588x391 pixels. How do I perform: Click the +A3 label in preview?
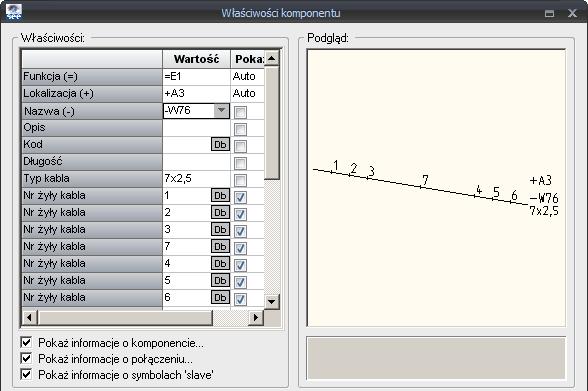point(540,181)
